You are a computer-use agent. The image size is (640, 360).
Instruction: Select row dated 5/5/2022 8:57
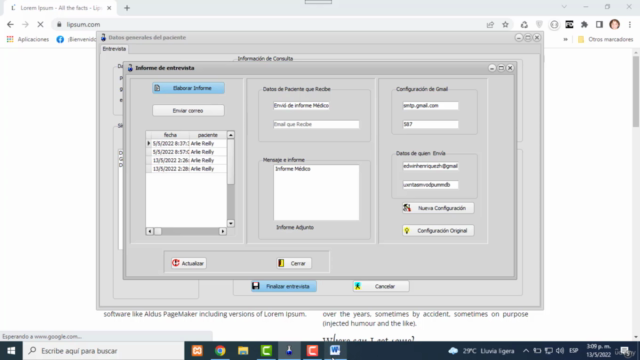click(186, 152)
